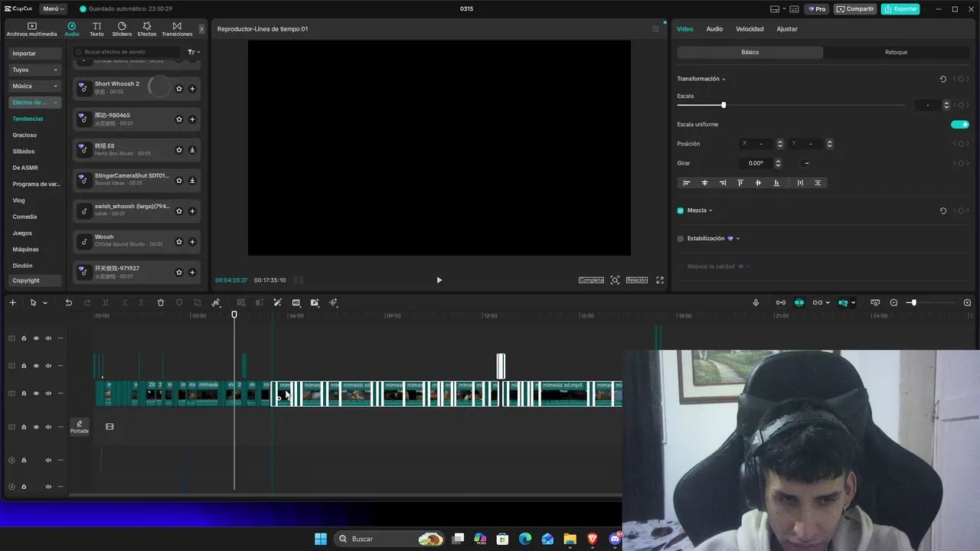Open the Retoque sub-tab
This screenshot has width=980, height=551.
896,52
